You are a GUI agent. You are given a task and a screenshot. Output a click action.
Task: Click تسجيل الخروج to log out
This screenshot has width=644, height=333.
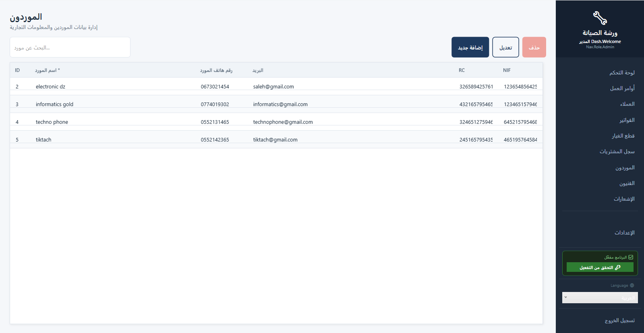tap(619, 321)
